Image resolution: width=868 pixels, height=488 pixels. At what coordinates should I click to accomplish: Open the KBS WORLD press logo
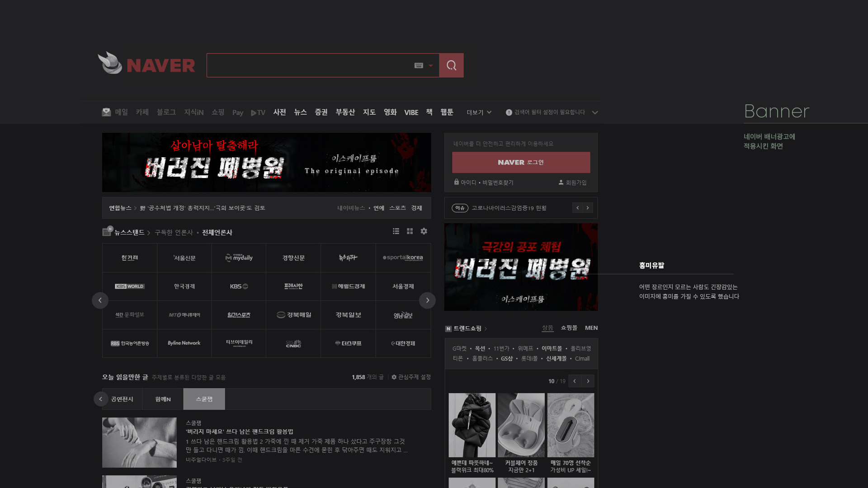pyautogui.click(x=130, y=286)
